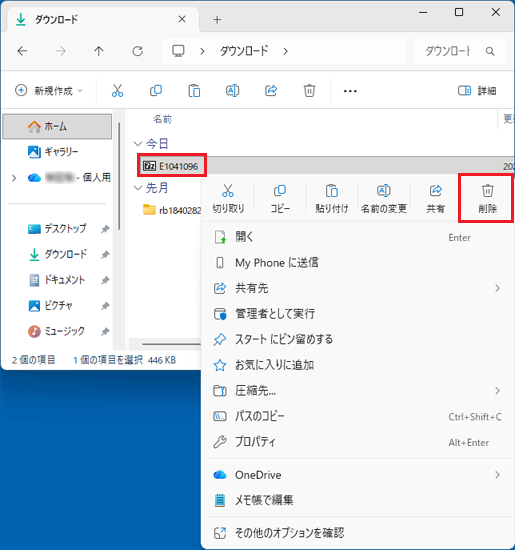Select メモ帳で編集
Viewport: 515px width, 550px height.
click(x=357, y=500)
